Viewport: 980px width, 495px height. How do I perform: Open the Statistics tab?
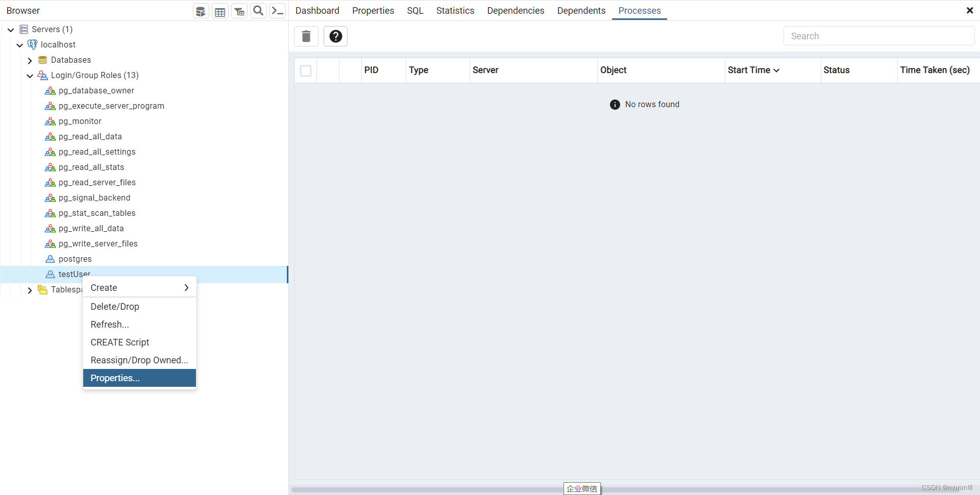tap(455, 11)
